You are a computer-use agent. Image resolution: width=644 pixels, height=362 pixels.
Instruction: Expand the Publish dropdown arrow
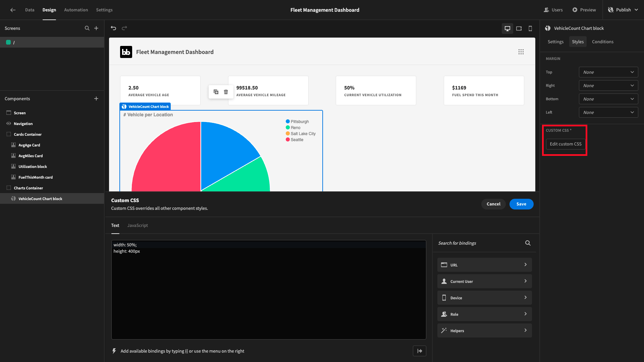pos(636,10)
